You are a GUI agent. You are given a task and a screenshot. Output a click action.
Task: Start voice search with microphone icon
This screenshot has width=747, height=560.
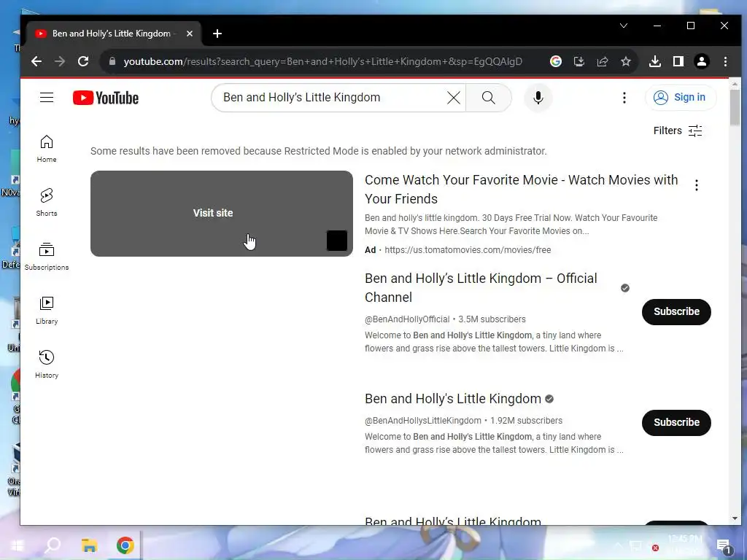pyautogui.click(x=538, y=98)
